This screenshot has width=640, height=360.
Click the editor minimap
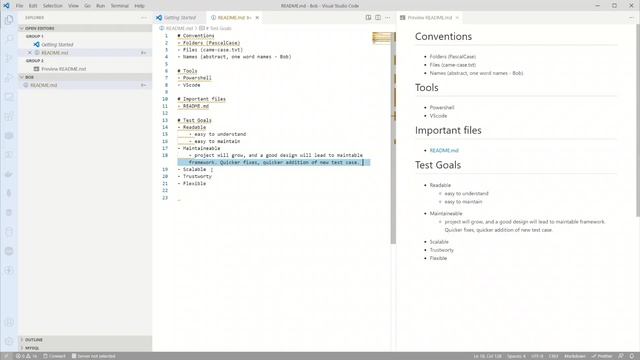click(x=381, y=38)
